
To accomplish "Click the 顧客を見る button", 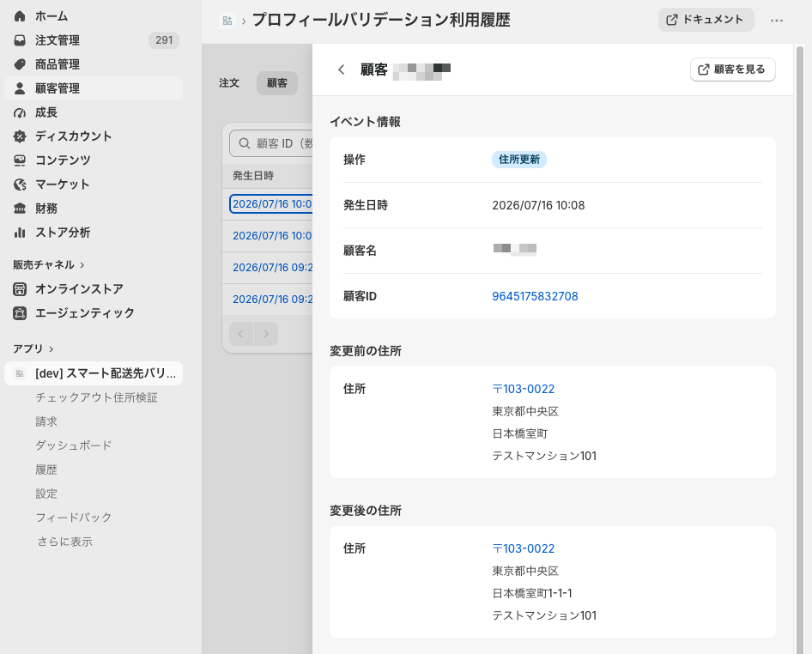I will [x=733, y=70].
